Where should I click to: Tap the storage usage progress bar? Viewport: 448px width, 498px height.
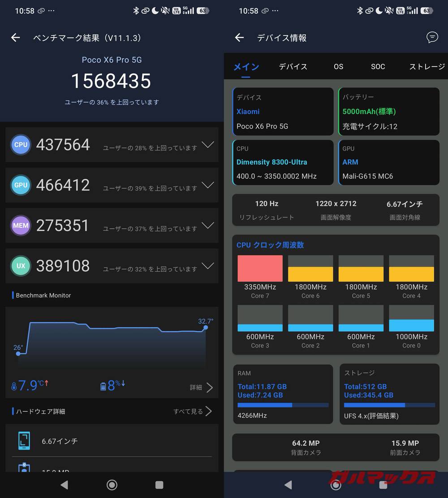pyautogui.click(x=389, y=405)
